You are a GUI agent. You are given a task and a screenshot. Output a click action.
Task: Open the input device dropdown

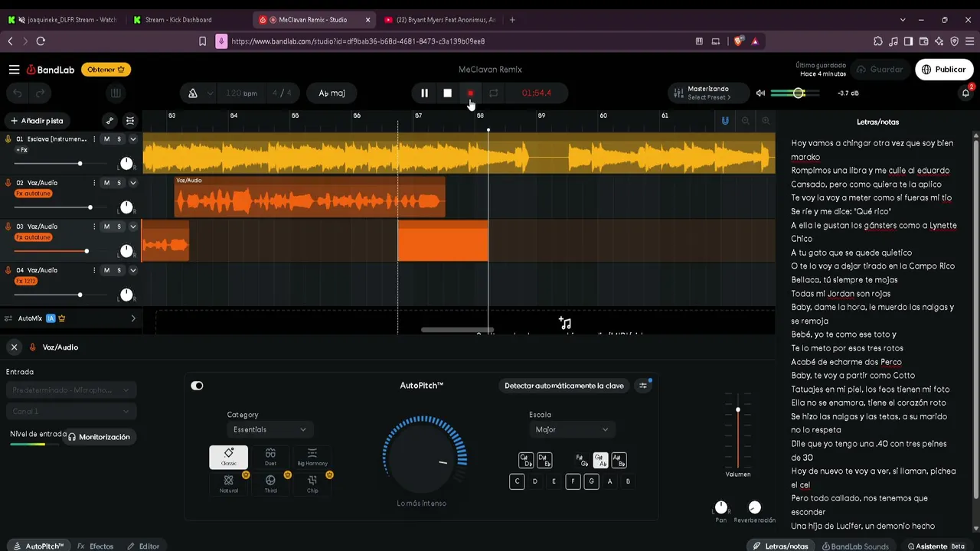click(x=71, y=390)
